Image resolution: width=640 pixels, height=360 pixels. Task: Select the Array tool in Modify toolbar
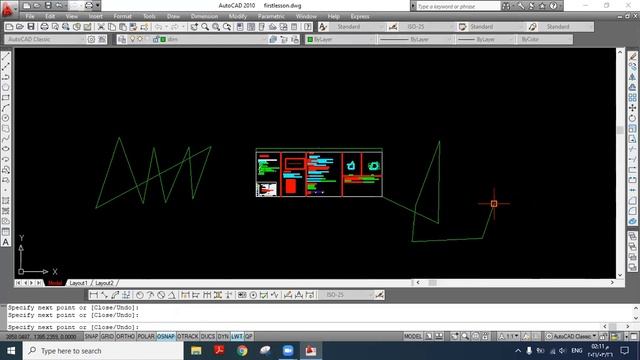click(x=632, y=98)
